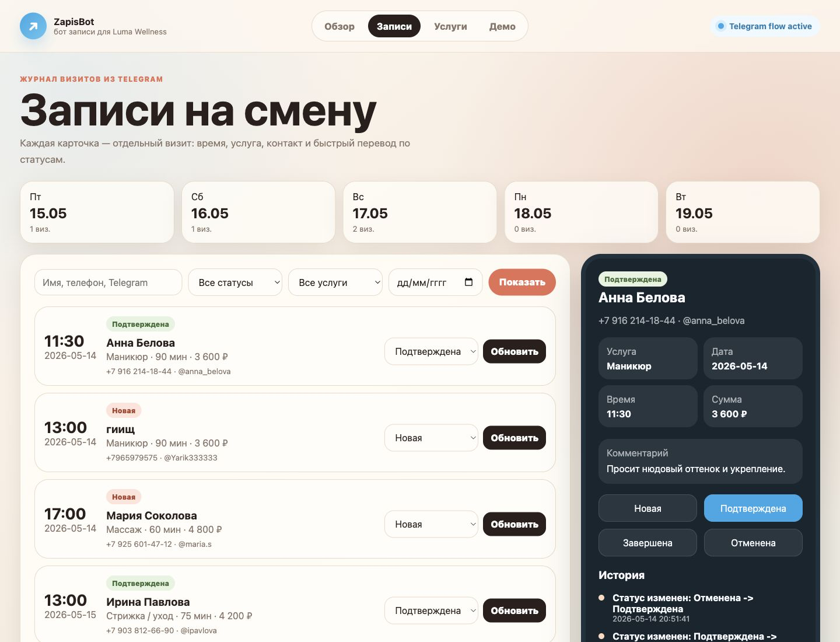Click the дд/мм/гггг date input
Viewport: 840px width, 642px height.
436,282
